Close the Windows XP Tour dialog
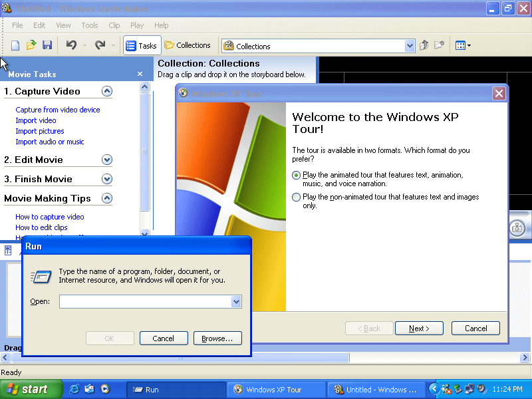This screenshot has height=399, width=532. tap(499, 93)
